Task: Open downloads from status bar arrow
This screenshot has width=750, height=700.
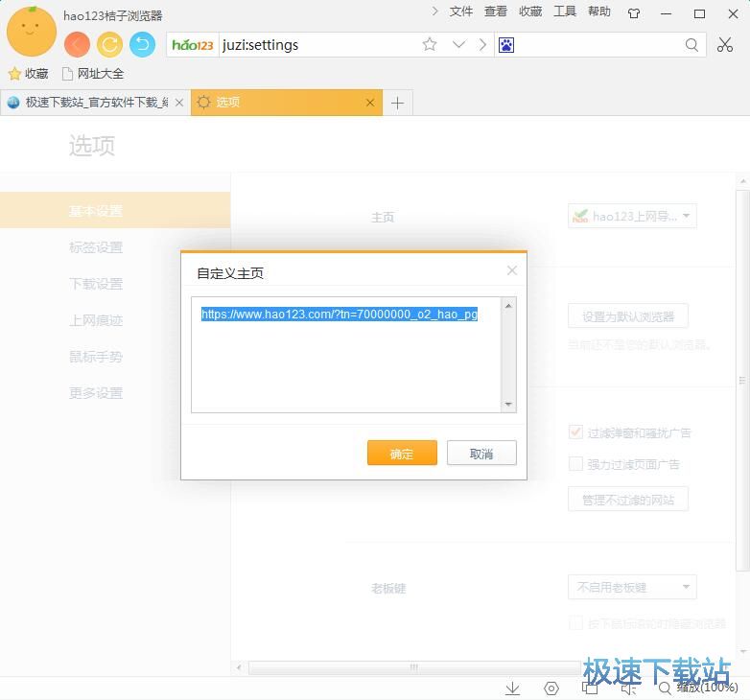Action: [512, 688]
